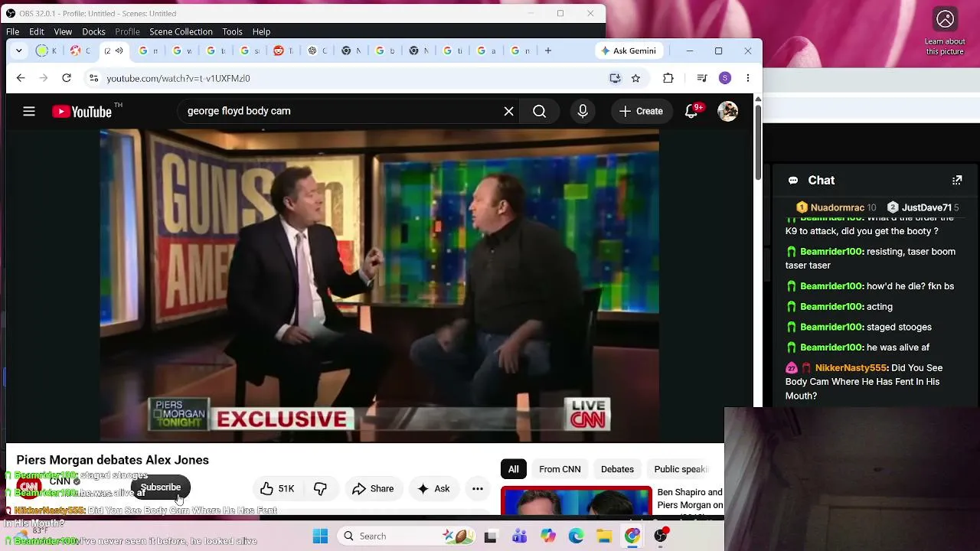
Task: Open the OBS Scene Collection menu
Action: tap(181, 31)
